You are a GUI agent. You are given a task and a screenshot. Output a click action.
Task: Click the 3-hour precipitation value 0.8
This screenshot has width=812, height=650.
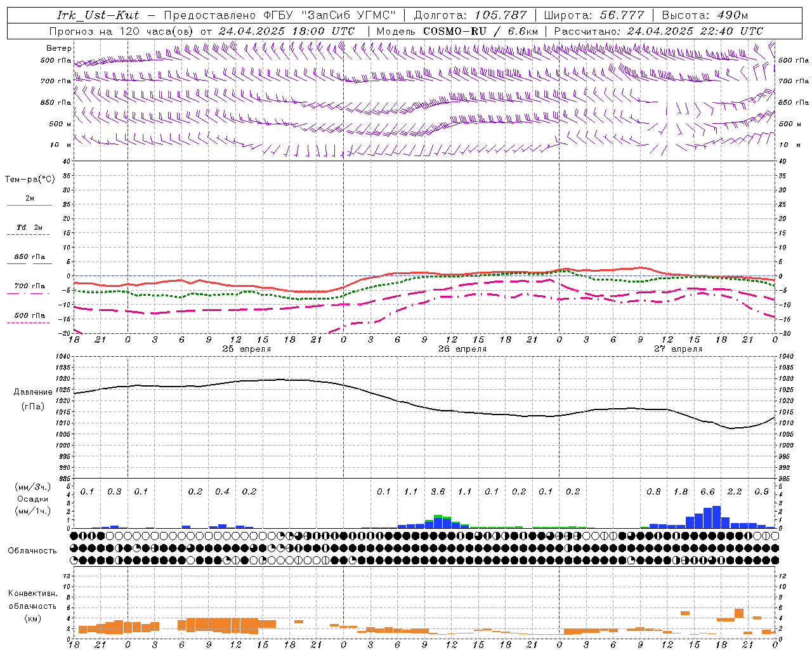653,491
